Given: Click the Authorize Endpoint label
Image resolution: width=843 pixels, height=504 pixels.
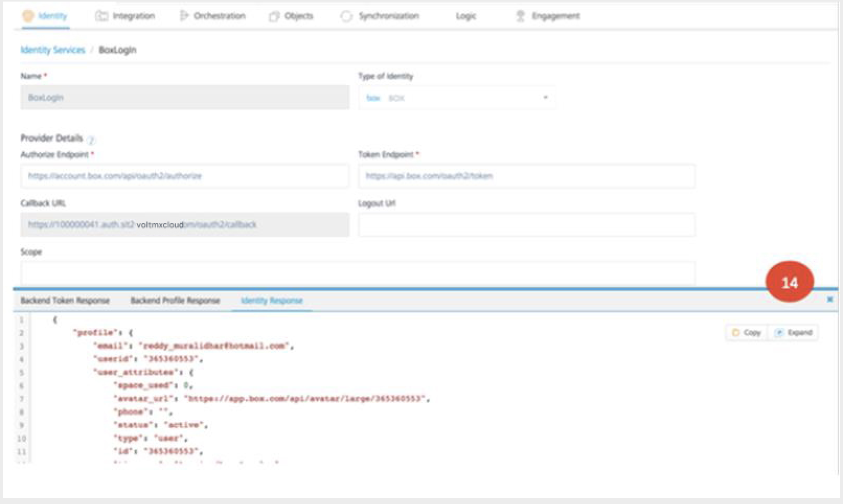Looking at the screenshot, I should click(54, 154).
